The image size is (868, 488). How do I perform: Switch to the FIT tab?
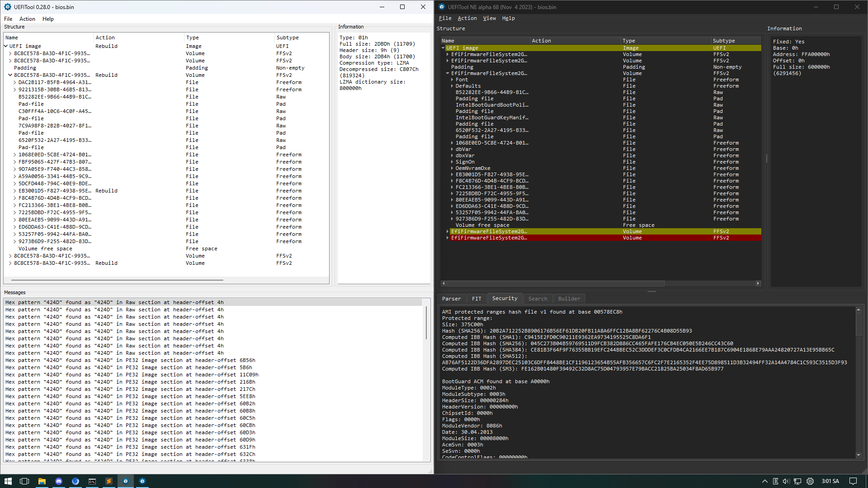click(476, 299)
